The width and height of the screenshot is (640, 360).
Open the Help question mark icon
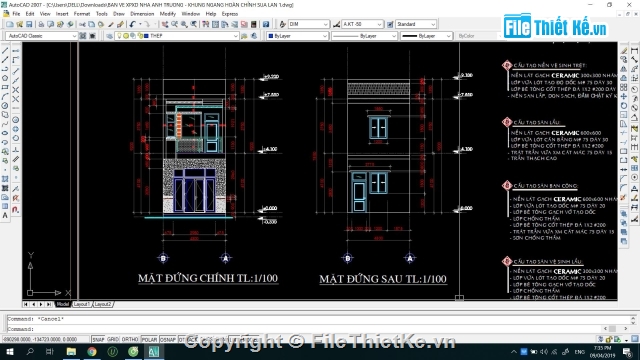(x=266, y=24)
